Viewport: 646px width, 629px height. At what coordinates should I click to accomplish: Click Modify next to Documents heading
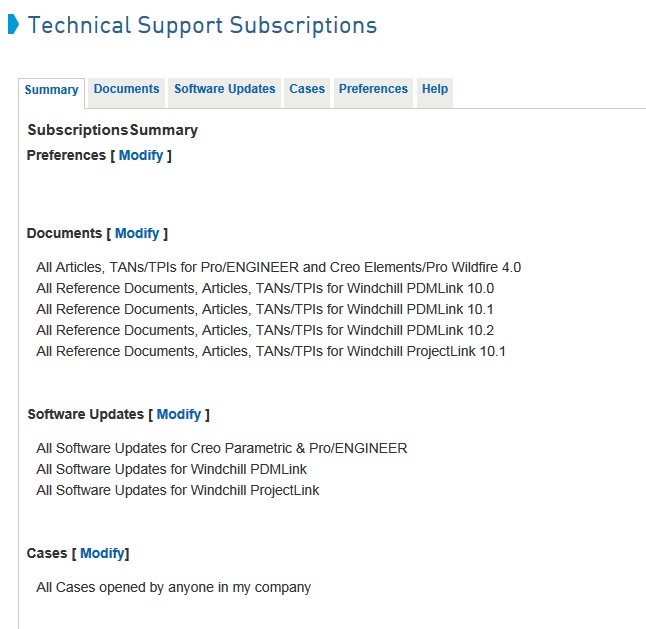pos(137,233)
